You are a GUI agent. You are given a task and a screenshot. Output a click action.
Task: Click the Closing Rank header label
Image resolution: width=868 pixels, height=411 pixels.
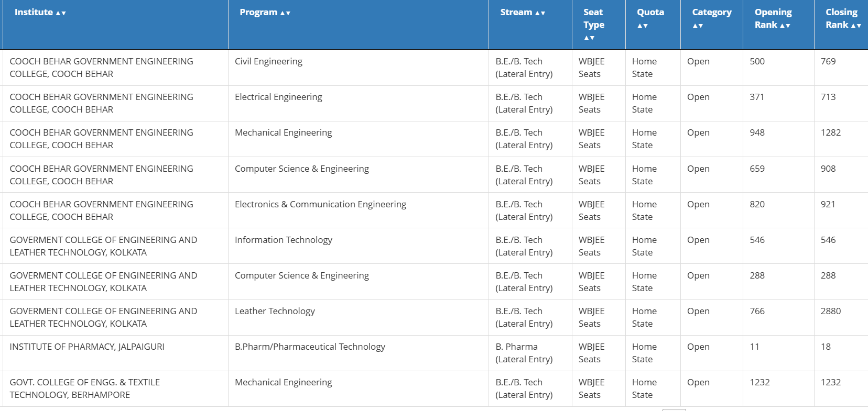[841, 18]
